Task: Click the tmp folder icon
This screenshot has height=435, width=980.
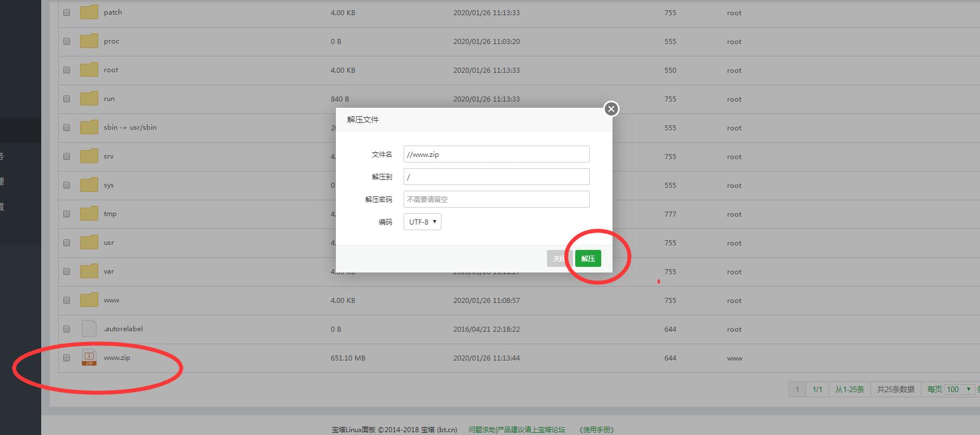Action: pos(89,214)
